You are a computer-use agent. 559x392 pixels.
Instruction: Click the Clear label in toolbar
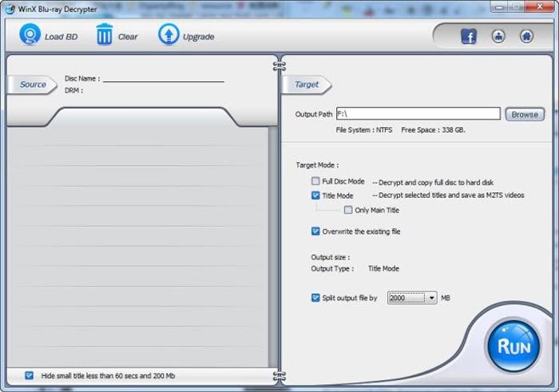[x=128, y=37]
